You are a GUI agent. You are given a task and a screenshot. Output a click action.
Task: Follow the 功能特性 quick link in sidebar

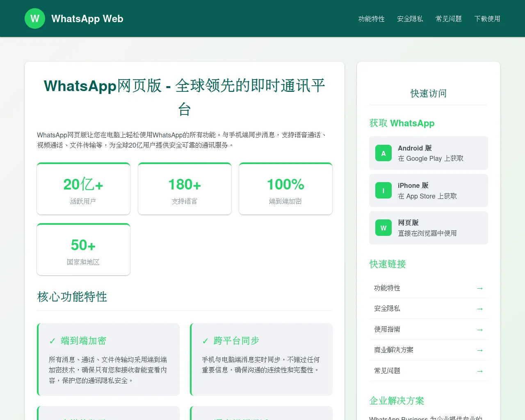(429, 288)
